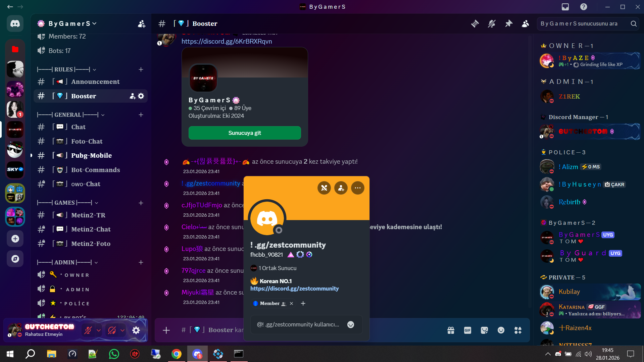Screen dimensions: 644x362
Task: Open headphone output options arrow
Action: click(122, 330)
